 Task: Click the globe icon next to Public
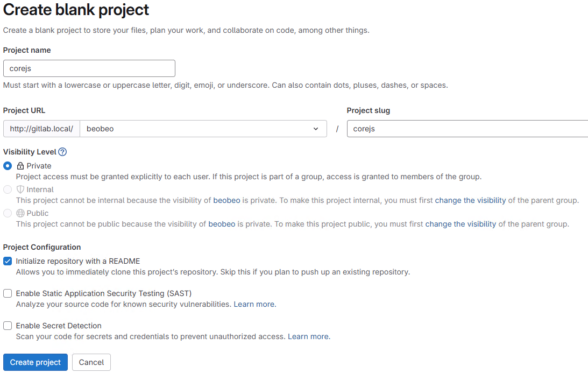[x=20, y=213]
